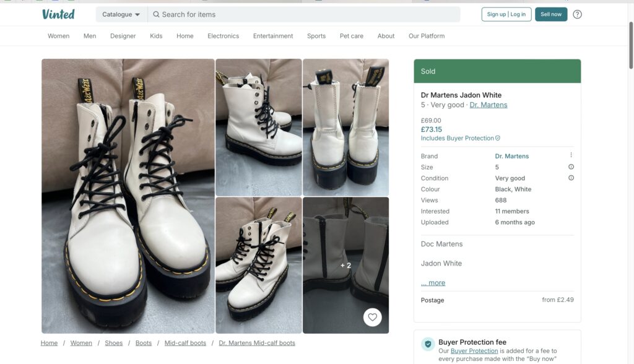
Task: Click the '11 members' interested value
Action: point(512,211)
